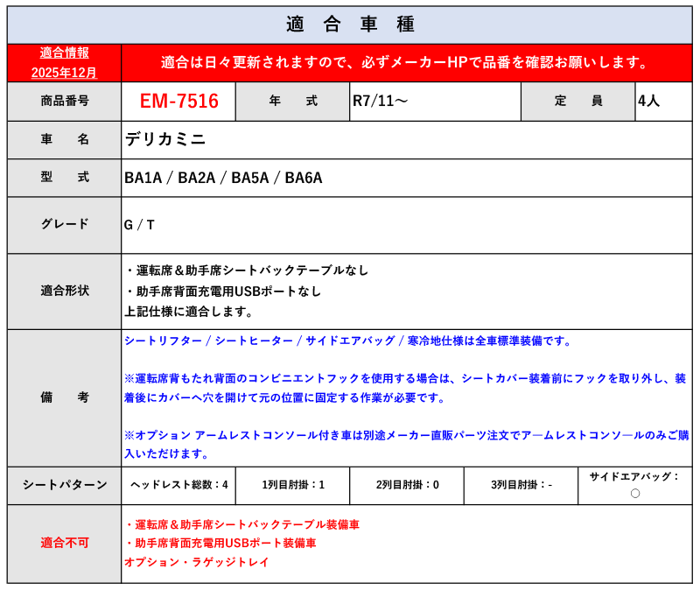Click the オプション・ラゲッジトレイ red text
The height and width of the screenshot is (590, 700).
pos(196,562)
